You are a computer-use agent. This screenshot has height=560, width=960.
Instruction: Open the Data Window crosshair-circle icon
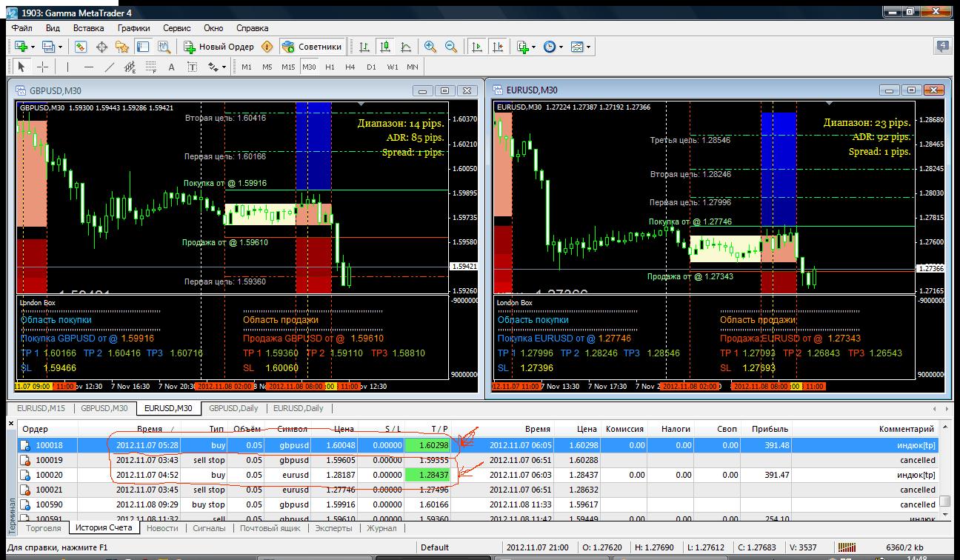(x=101, y=47)
